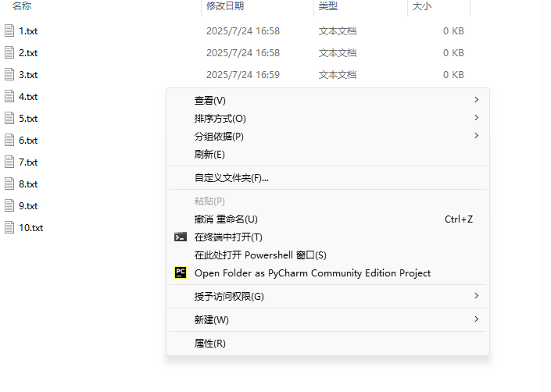Viewport: 551px width, 392px height.
Task: Click the 5.txt file icon
Action: [9, 119]
